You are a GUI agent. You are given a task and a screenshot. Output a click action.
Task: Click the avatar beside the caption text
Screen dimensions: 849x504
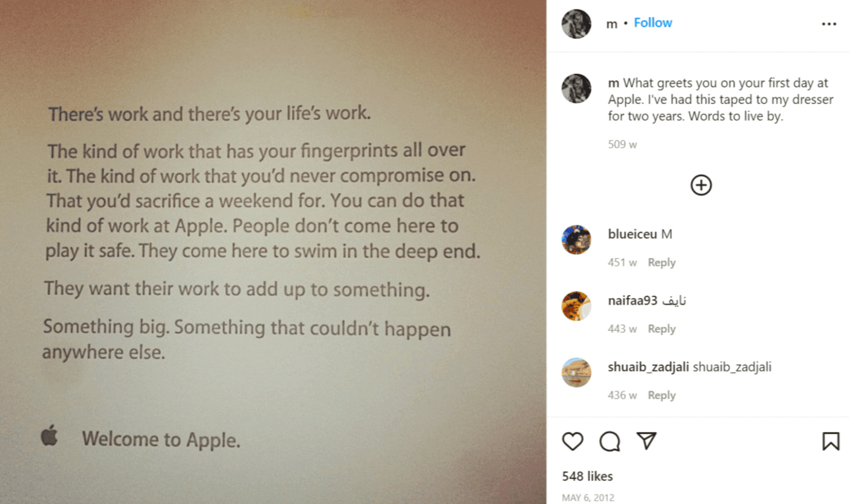click(x=576, y=86)
